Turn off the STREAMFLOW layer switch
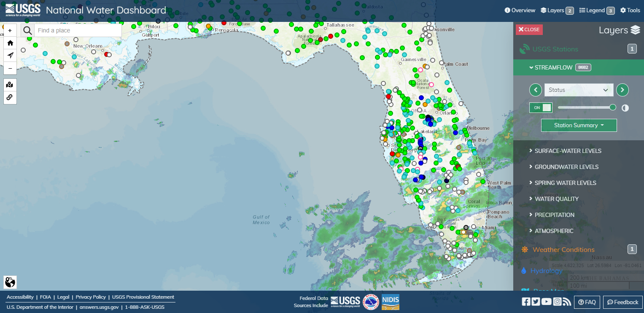 click(x=541, y=107)
